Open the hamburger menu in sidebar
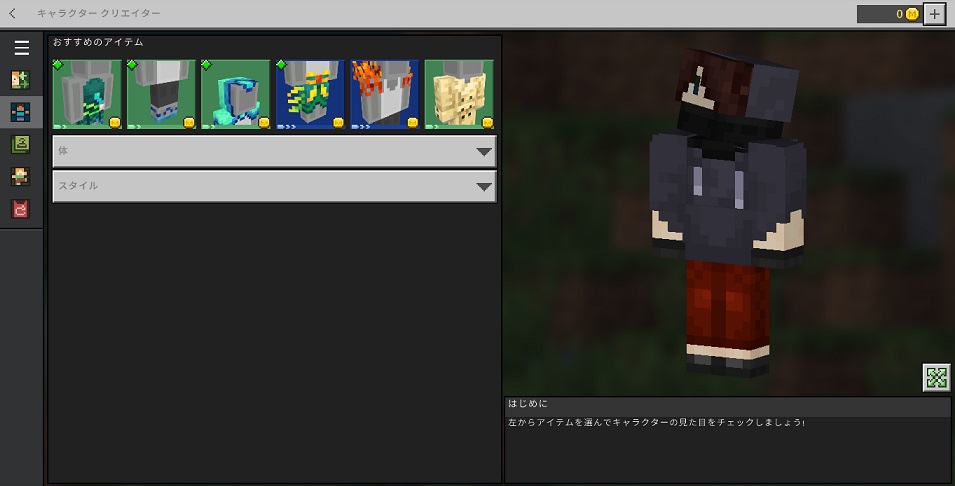The image size is (955, 486). (x=22, y=48)
